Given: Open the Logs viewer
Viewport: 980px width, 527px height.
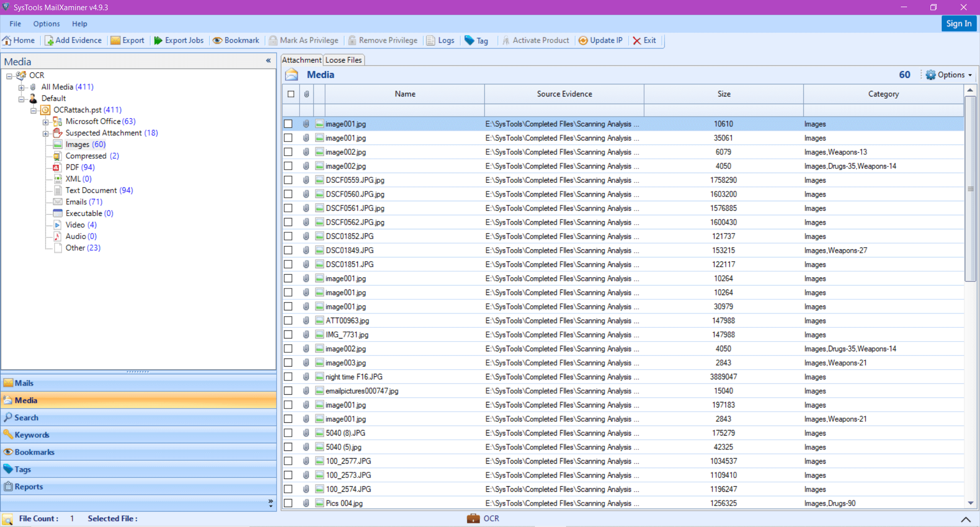Looking at the screenshot, I should point(440,40).
